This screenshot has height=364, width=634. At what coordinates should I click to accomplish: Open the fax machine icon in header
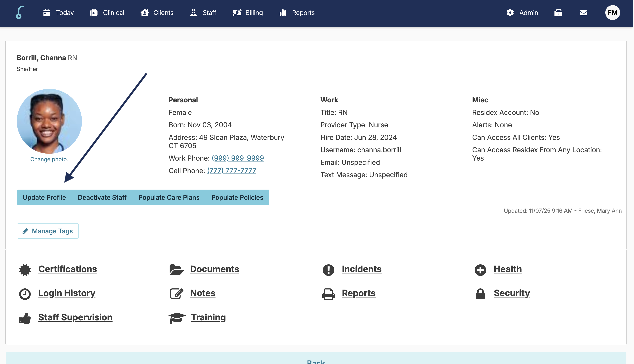coord(558,13)
